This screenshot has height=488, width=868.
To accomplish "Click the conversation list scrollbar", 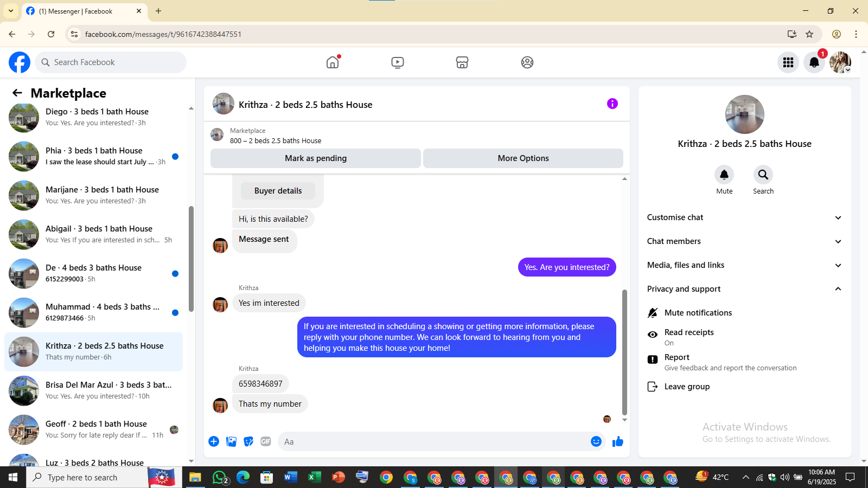I will coord(191,259).
